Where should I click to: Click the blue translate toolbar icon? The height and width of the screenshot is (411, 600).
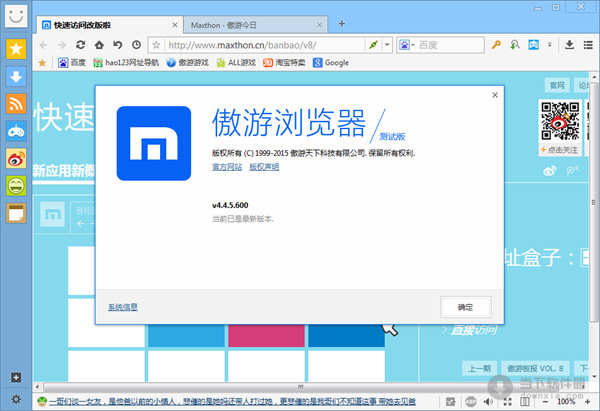[533, 45]
